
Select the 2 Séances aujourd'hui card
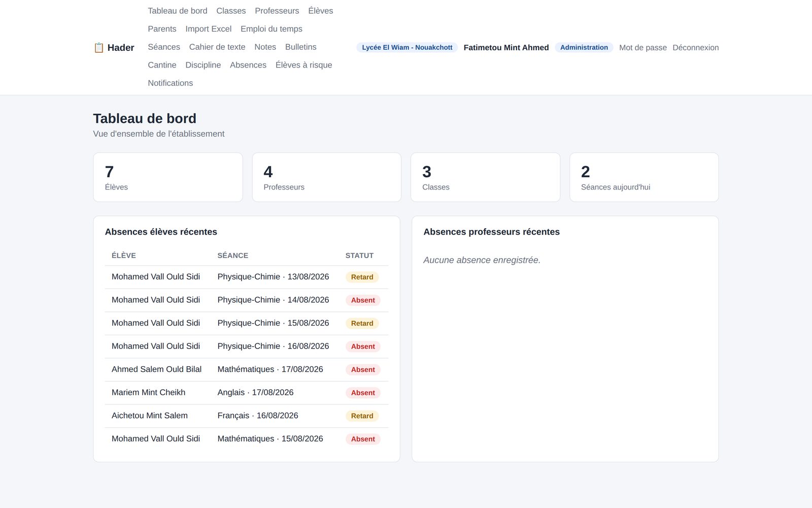pos(644,177)
